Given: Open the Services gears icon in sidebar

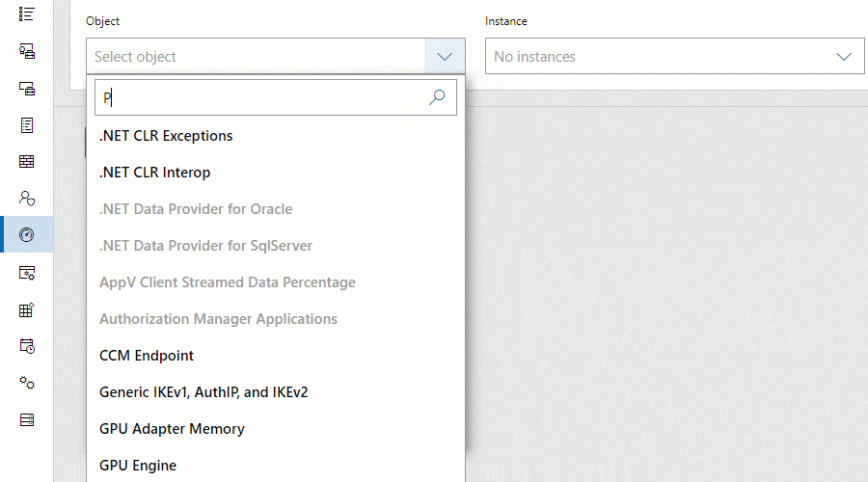Looking at the screenshot, I should click(x=27, y=383).
